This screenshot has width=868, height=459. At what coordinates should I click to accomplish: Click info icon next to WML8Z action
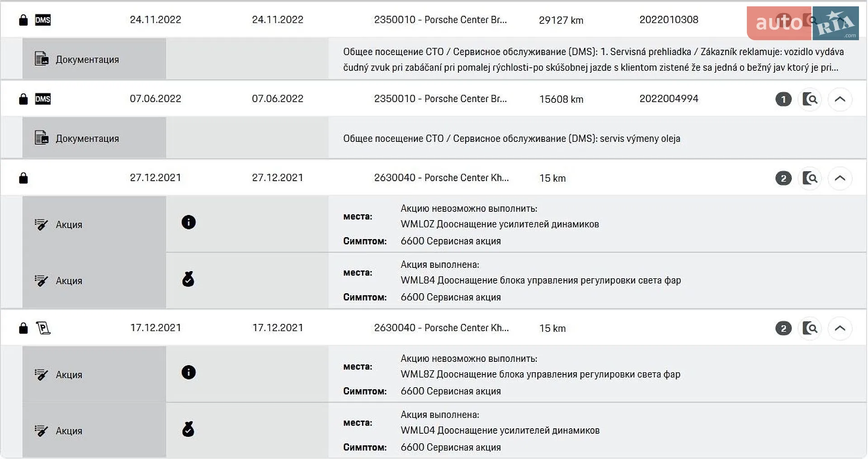tap(189, 372)
